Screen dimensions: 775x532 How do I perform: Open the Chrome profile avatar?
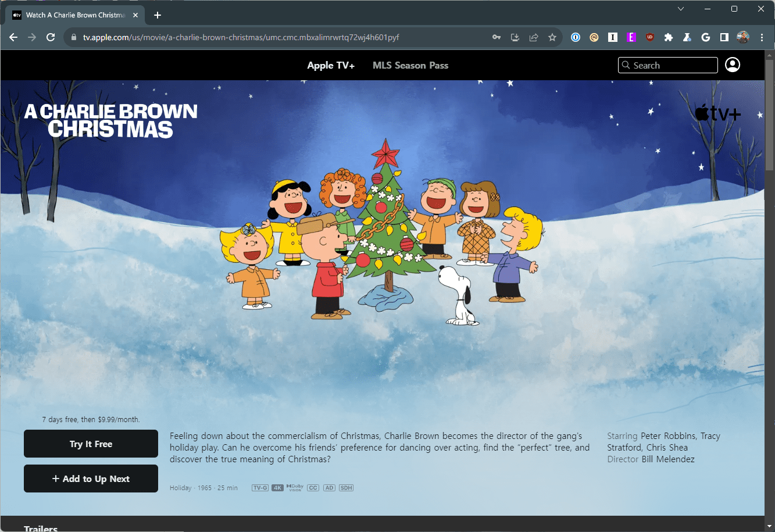743,37
